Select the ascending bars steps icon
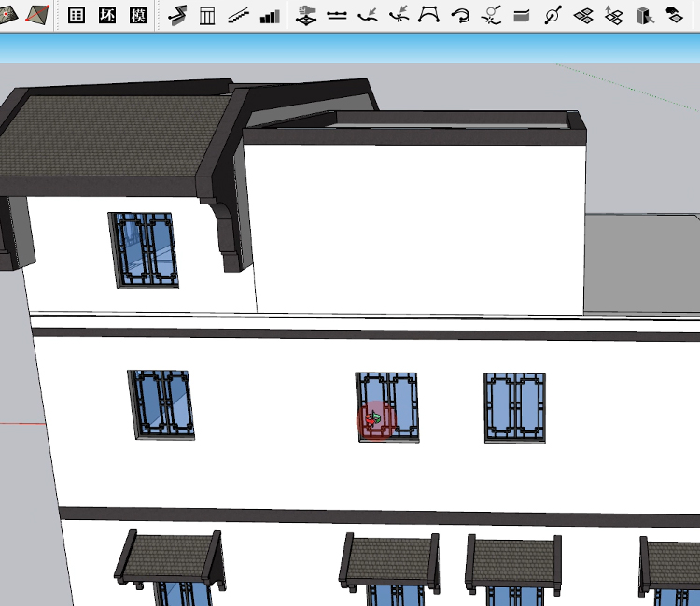Viewport: 700px width, 606px height. (270, 17)
